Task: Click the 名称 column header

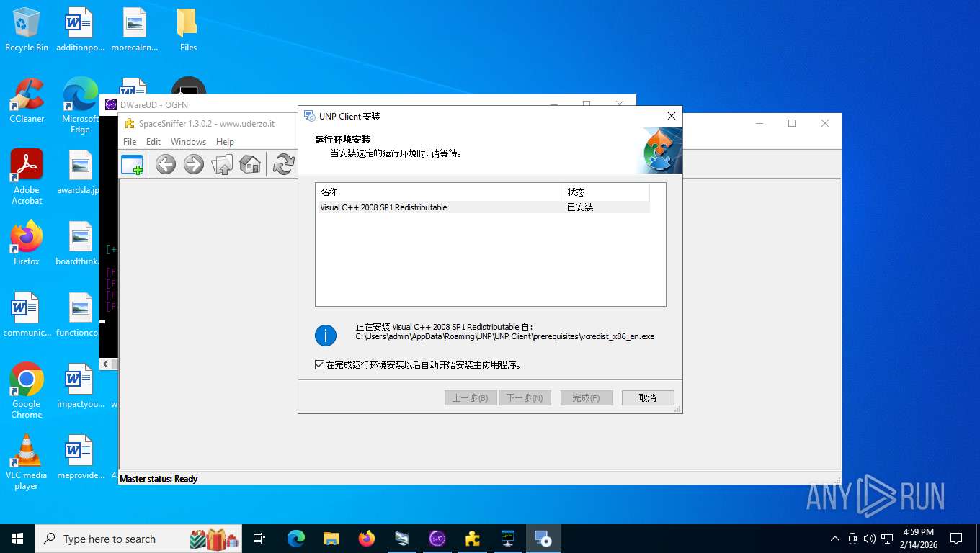Action: [x=439, y=192]
